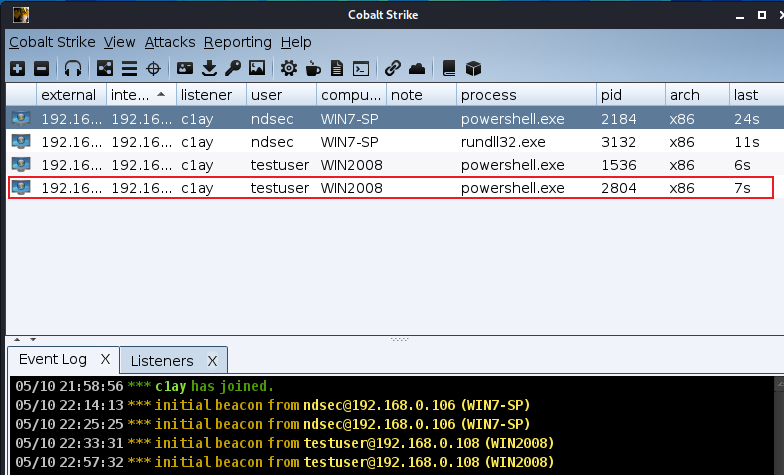Click the event log vertical scrollbar

pos(779,425)
